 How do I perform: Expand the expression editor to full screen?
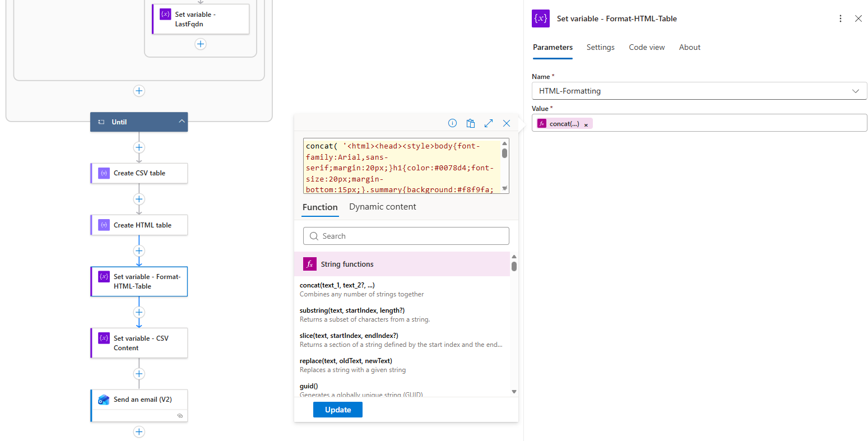pos(489,123)
